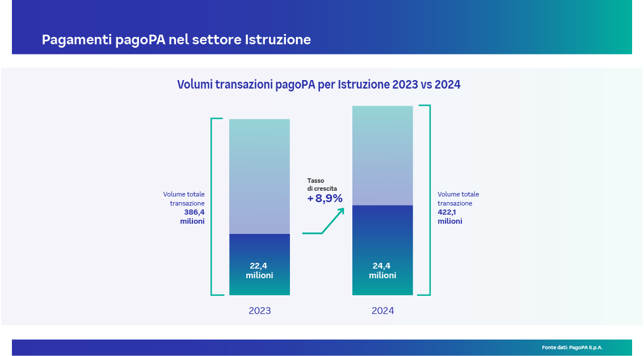Expand the Tasso di crescita label
Viewport: 644px width, 356px height.
tap(321, 183)
